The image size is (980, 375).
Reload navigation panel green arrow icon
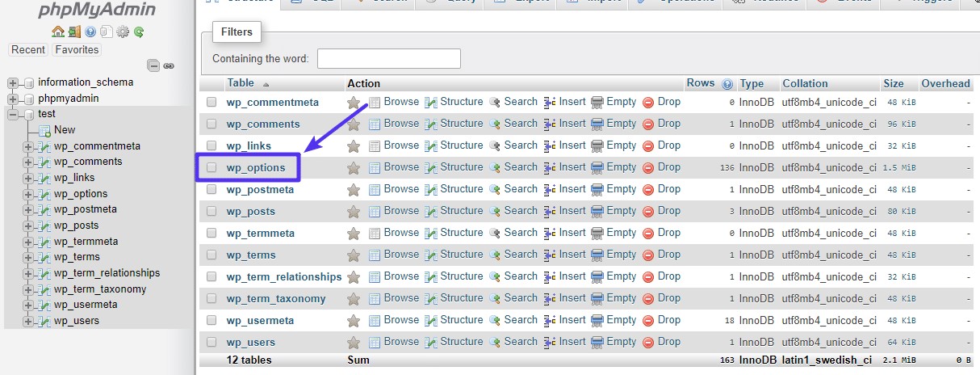coord(139,32)
